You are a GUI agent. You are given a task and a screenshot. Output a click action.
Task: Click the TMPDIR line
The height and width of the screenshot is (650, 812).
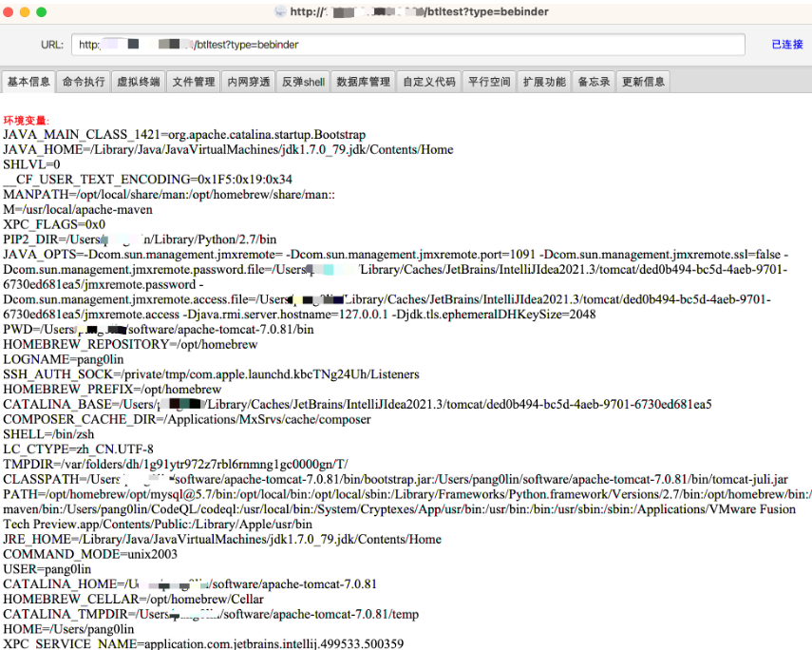coord(176,465)
